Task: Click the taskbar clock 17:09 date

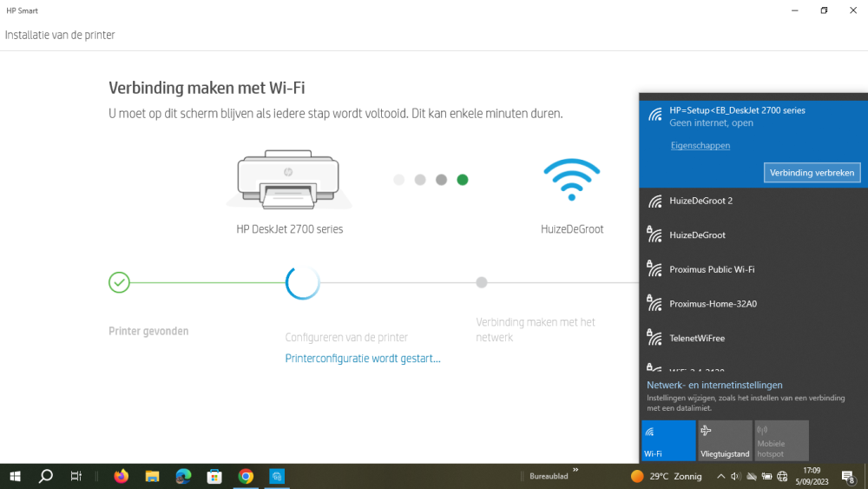Action: (x=812, y=476)
